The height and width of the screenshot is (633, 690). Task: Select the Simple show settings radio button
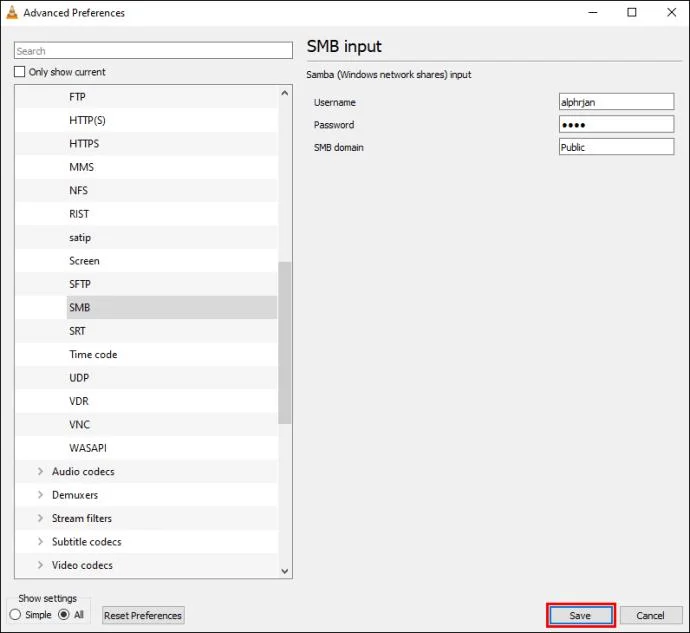coord(15,615)
